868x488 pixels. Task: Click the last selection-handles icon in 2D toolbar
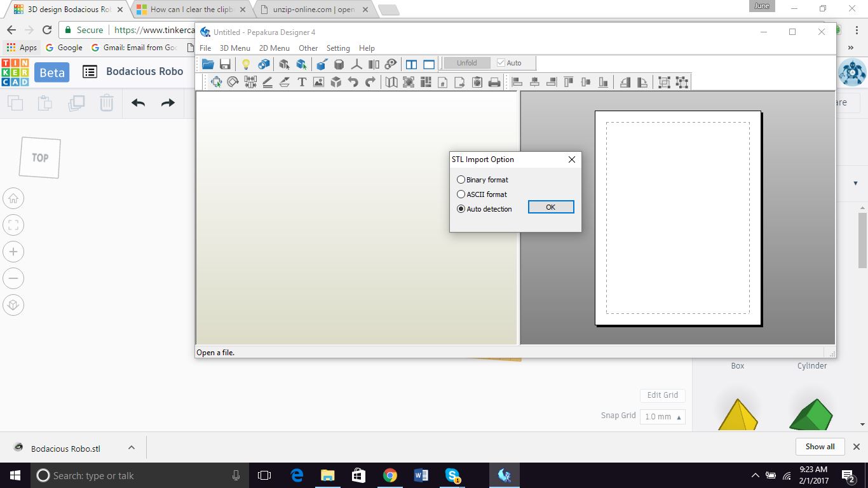click(x=682, y=81)
